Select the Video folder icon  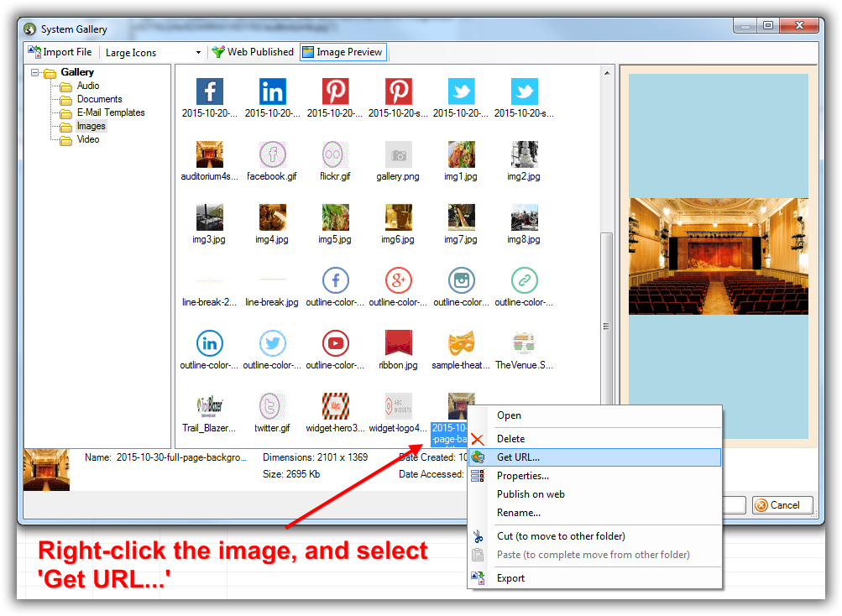(65, 140)
